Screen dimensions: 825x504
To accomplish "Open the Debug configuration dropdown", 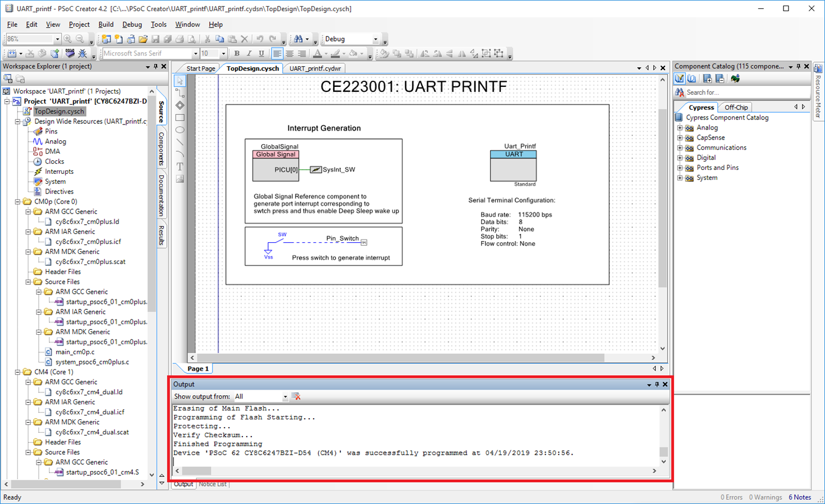I will pyautogui.click(x=376, y=39).
